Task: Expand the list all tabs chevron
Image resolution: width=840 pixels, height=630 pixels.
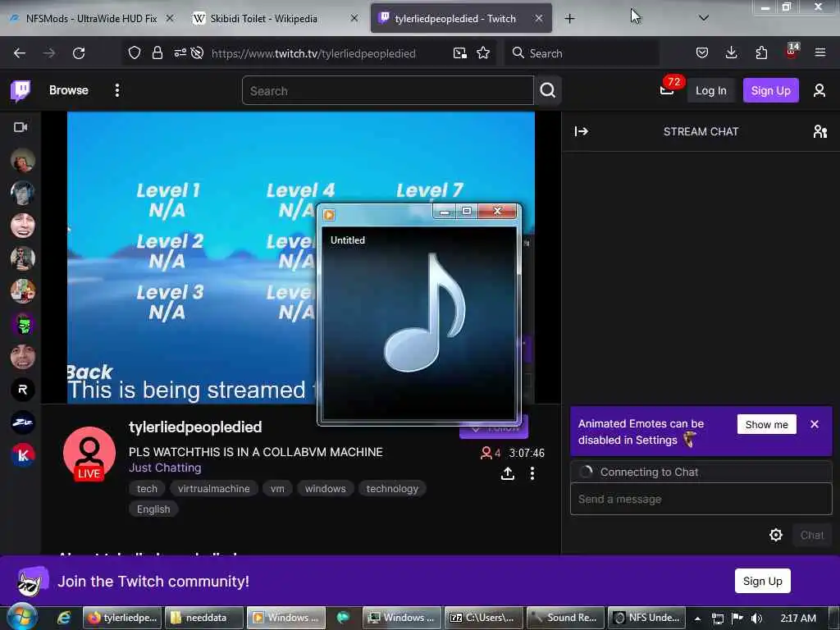Action: click(x=704, y=18)
